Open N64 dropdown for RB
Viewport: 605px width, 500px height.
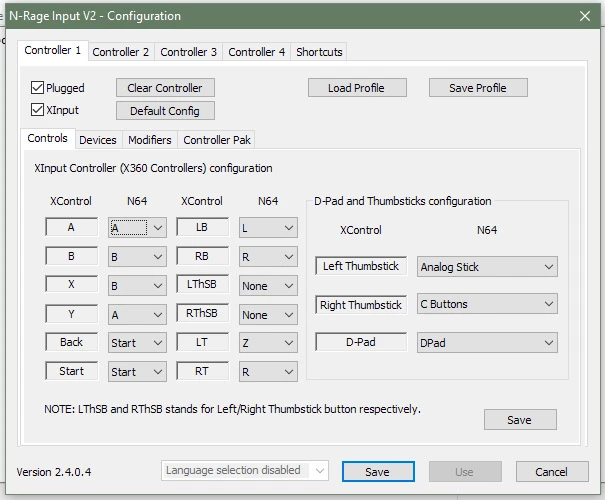pos(268,257)
